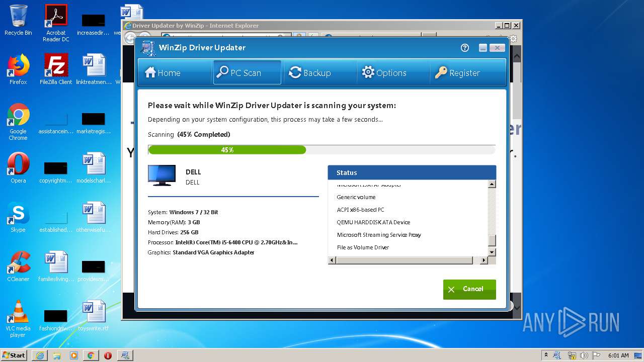The height and width of the screenshot is (362, 644).
Task: Show hidden system tray icons
Action: (x=546, y=355)
